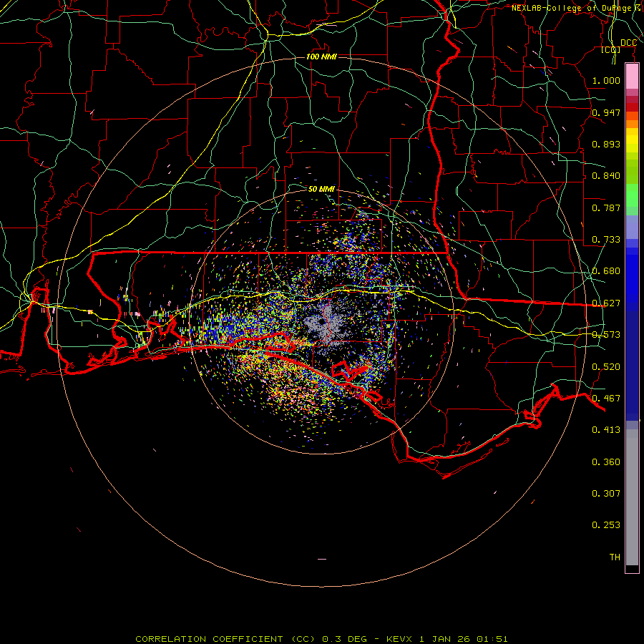This screenshot has height=644, width=644.
Task: Click the 0.840 scale value
Action: click(606, 176)
